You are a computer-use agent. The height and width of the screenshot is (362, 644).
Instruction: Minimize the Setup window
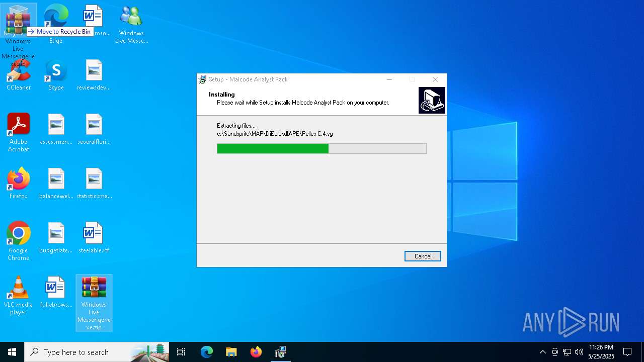[x=389, y=79]
